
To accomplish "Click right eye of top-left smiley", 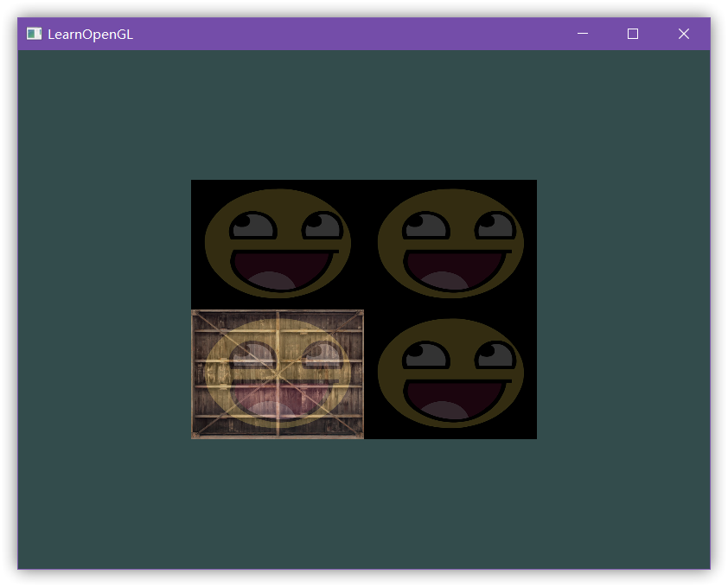I will pyautogui.click(x=323, y=227).
